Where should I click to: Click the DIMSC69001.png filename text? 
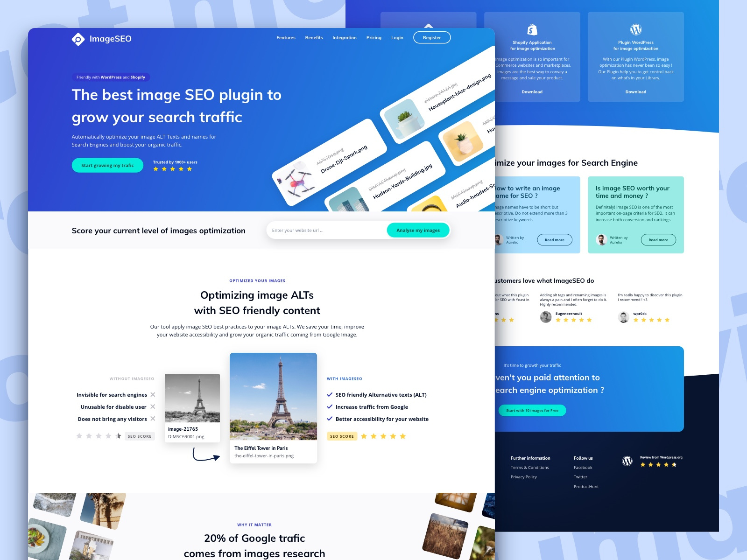point(186,437)
